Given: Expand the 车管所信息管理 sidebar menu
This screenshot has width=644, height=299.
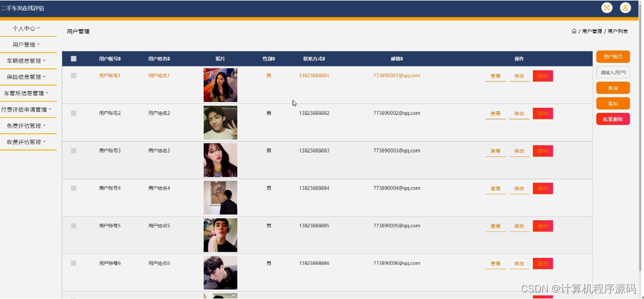Looking at the screenshot, I should [x=26, y=93].
